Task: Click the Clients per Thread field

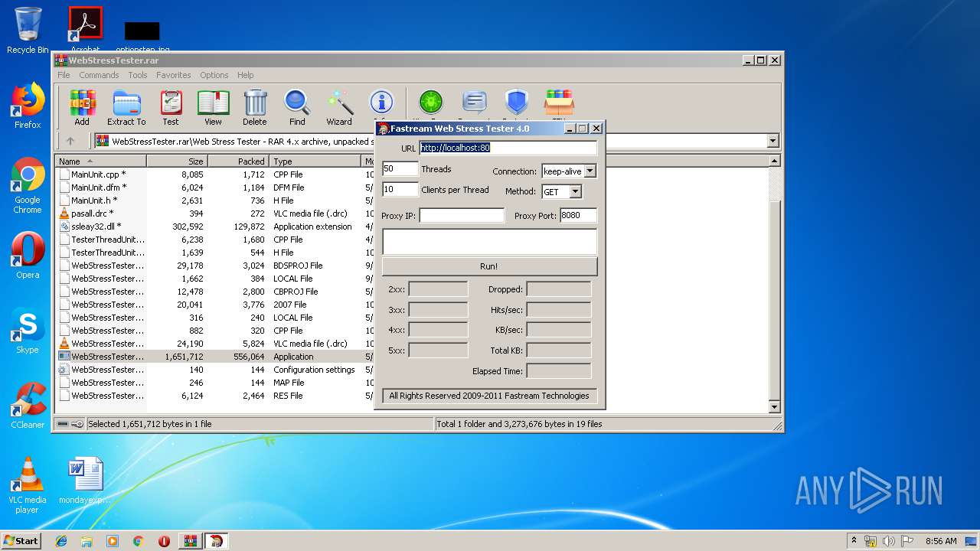Action: tap(400, 189)
